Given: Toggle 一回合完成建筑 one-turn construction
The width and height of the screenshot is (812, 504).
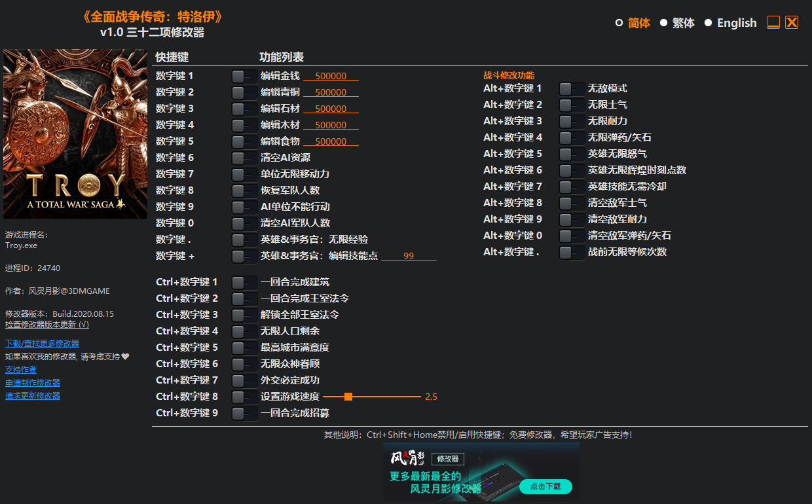Looking at the screenshot, I should click(x=244, y=282).
